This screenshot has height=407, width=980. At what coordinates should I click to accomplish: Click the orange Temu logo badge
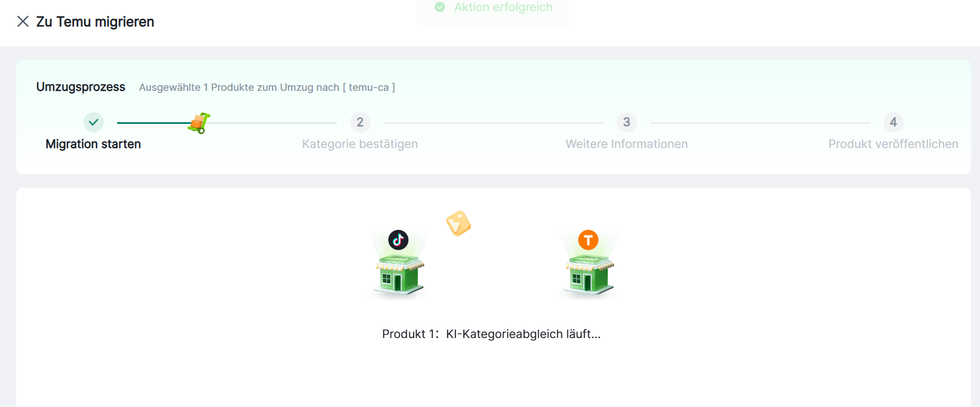[588, 240]
